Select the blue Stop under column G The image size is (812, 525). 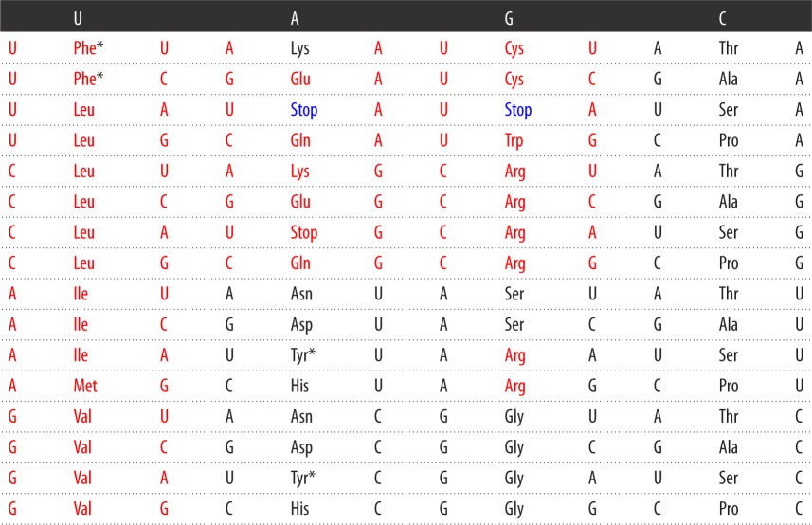coord(517,110)
